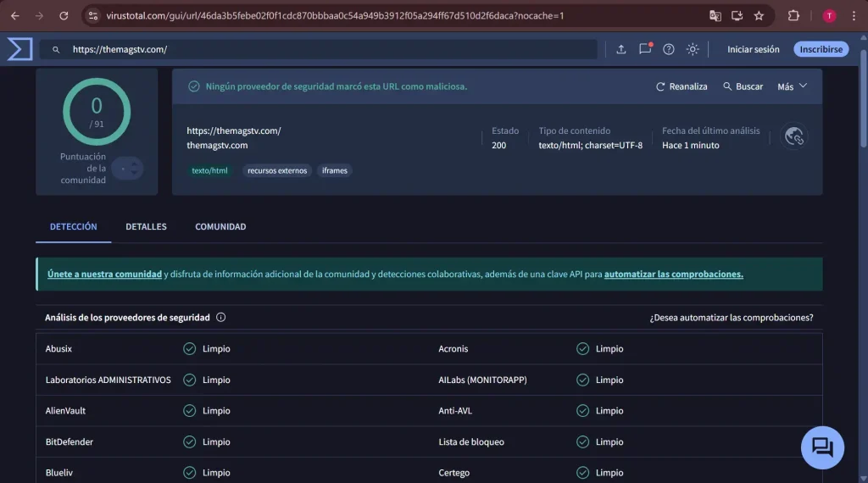Open Chrome three-dot menu

[x=854, y=16]
